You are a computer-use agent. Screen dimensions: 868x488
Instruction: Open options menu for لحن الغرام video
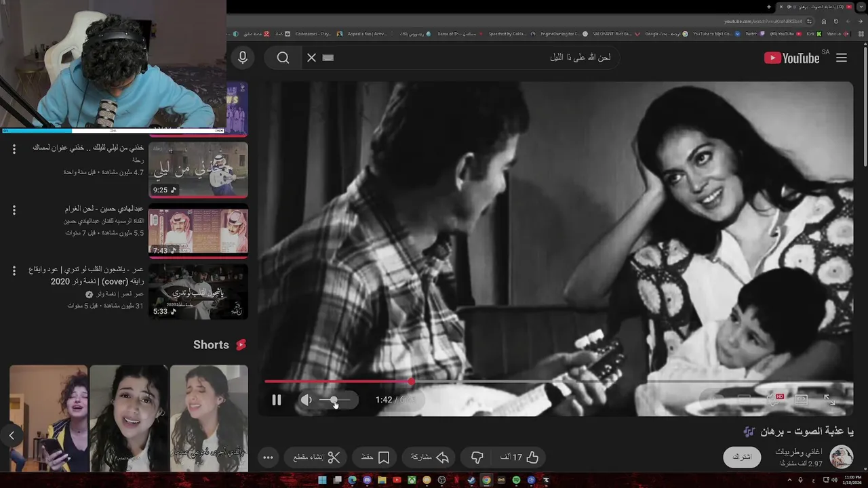pyautogui.click(x=14, y=210)
